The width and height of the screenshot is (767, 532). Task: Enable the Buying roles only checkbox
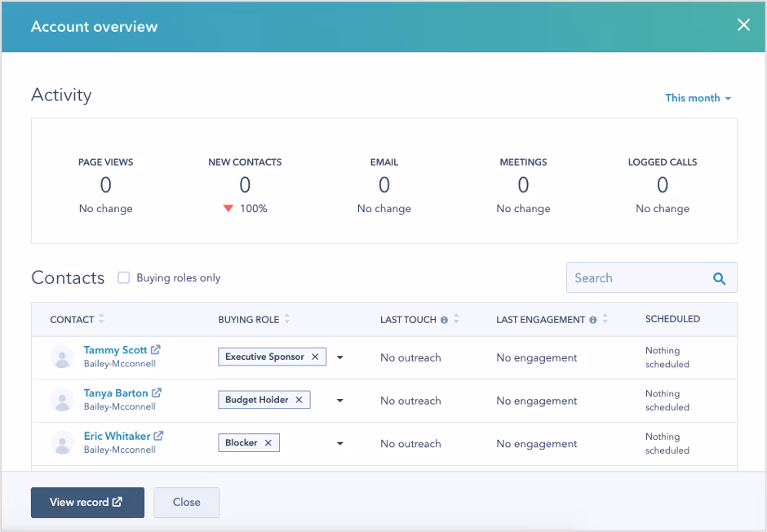(x=123, y=277)
